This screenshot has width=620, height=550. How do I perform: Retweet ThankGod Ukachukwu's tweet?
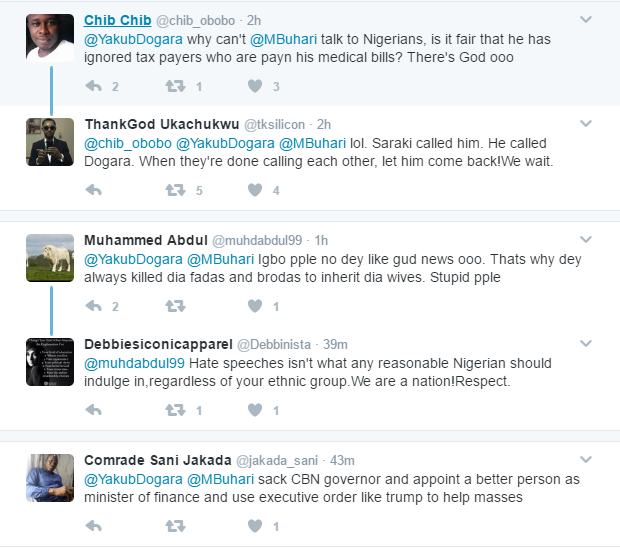tap(174, 190)
